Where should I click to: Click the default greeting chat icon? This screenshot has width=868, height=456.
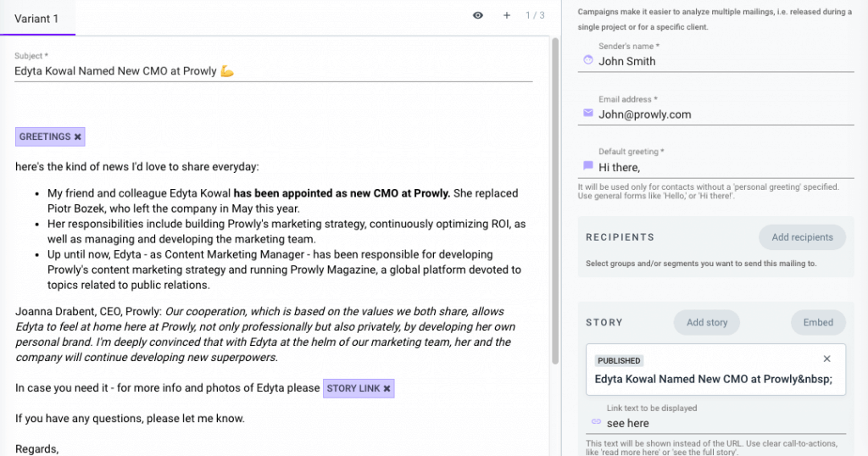(x=588, y=166)
